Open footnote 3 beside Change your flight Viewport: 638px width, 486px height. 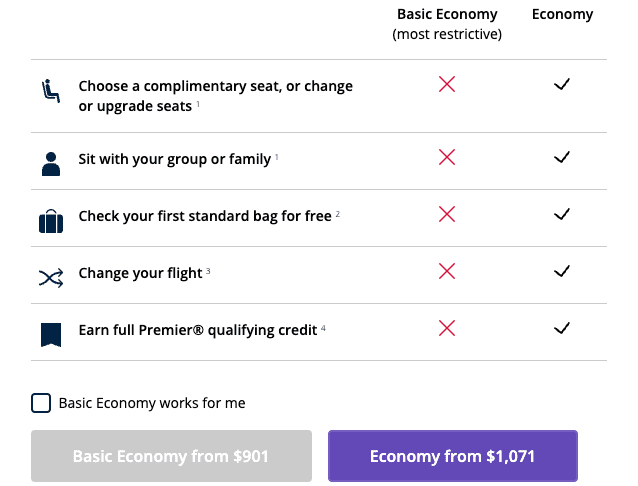[x=208, y=271]
